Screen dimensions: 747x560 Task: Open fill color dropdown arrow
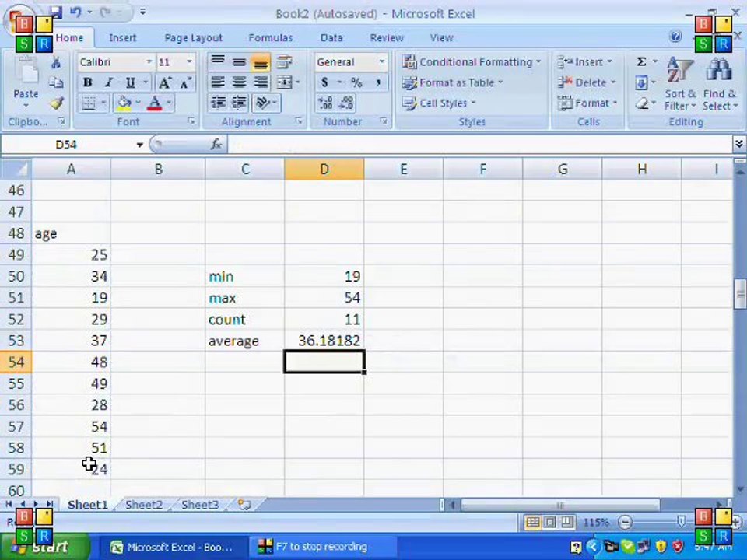(138, 103)
